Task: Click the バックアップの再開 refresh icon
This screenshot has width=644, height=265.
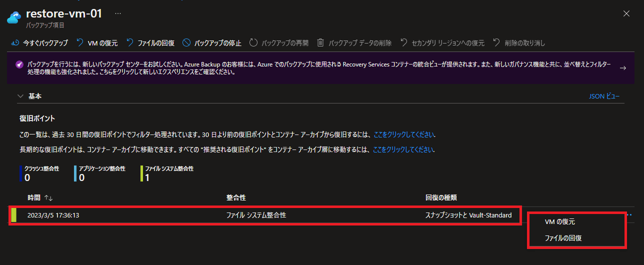Action: tap(253, 43)
